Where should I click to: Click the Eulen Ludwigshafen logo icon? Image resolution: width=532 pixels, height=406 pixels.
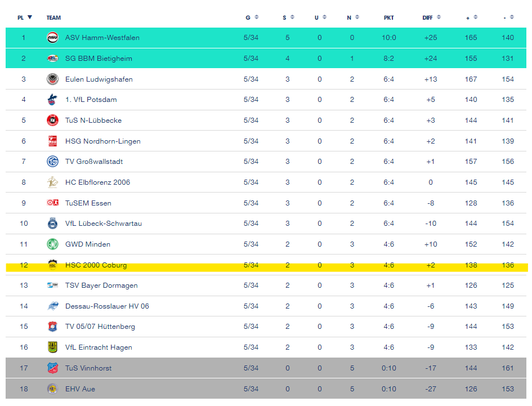[52, 79]
